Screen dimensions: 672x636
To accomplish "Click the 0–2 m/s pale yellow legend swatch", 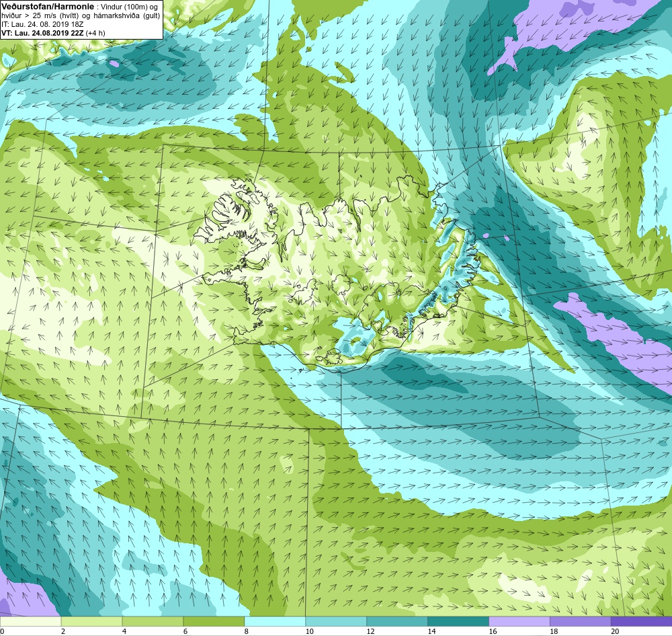I will pos(30,621).
